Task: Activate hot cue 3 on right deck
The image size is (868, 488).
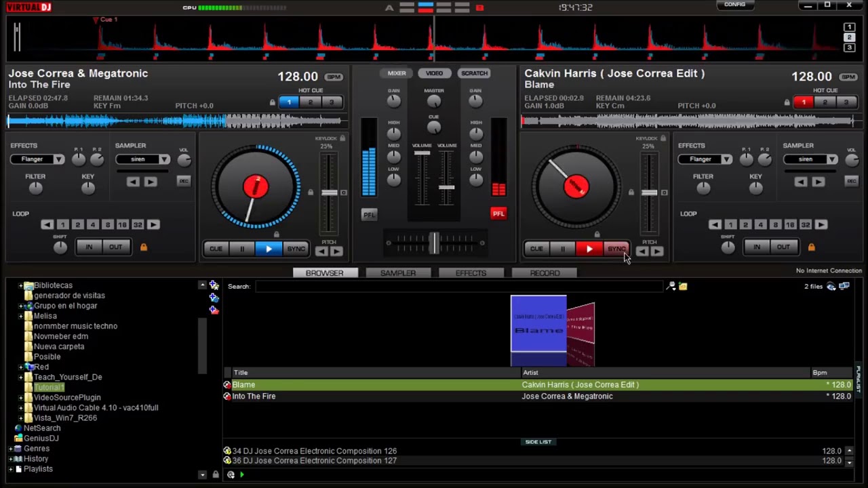Action: coord(846,102)
